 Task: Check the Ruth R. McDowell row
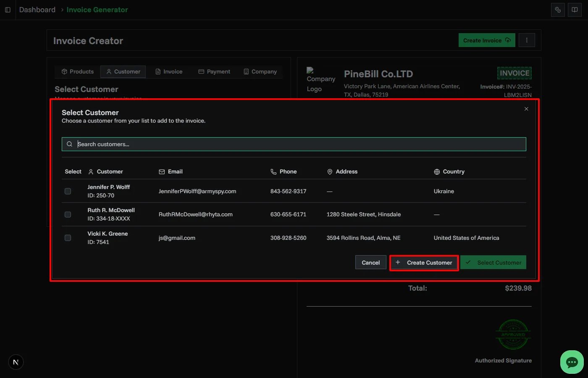(68, 215)
